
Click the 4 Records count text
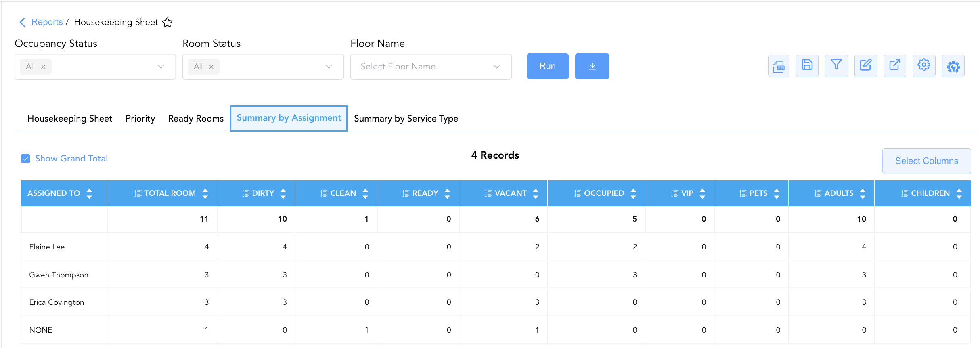tap(495, 155)
